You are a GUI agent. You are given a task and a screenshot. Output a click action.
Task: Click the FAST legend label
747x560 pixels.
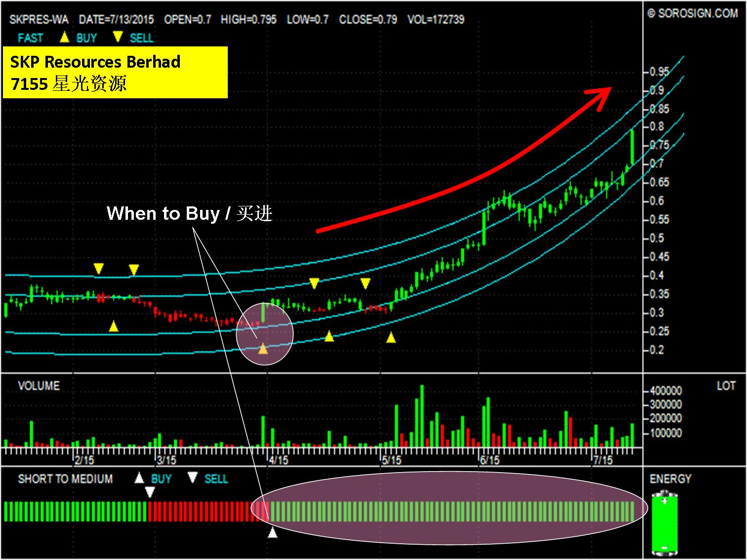tap(30, 38)
